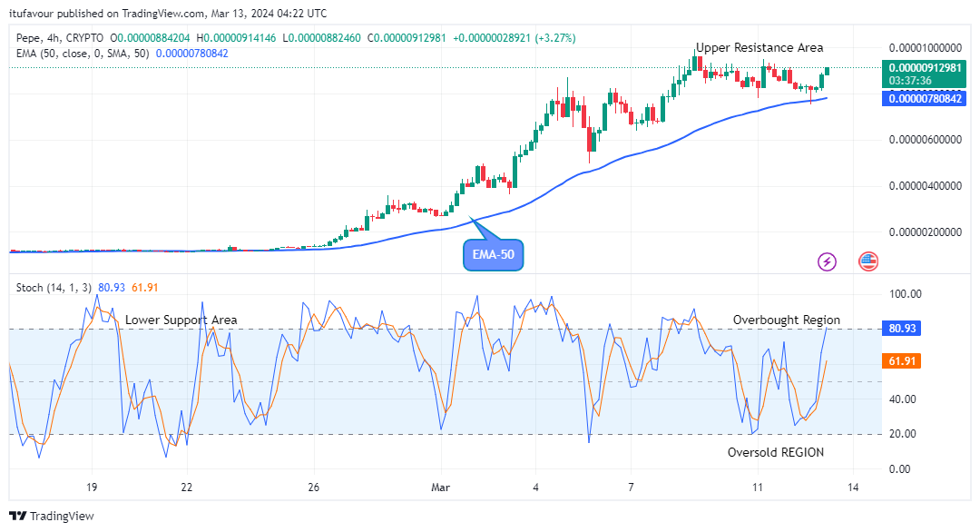Click the purple lightning bolt event icon
This screenshot has width=980, height=532.
pyautogui.click(x=827, y=261)
